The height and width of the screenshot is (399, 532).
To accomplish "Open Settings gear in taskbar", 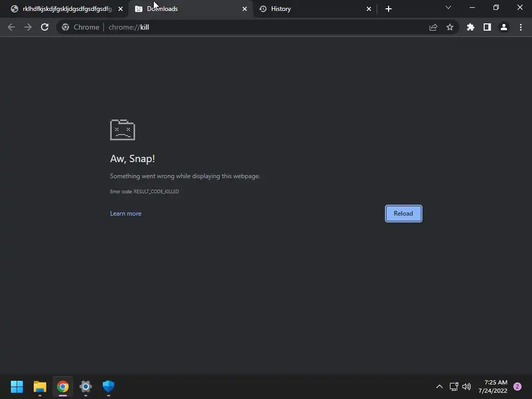I will (x=86, y=387).
